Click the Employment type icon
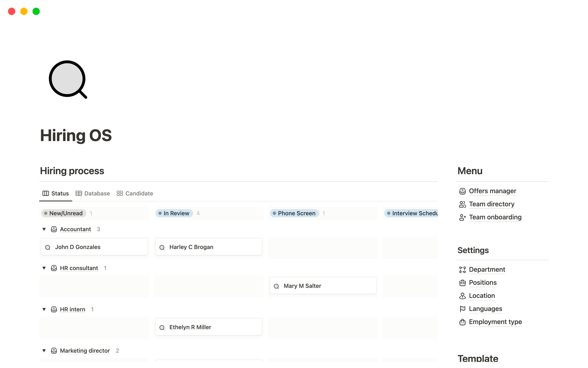 (462, 322)
